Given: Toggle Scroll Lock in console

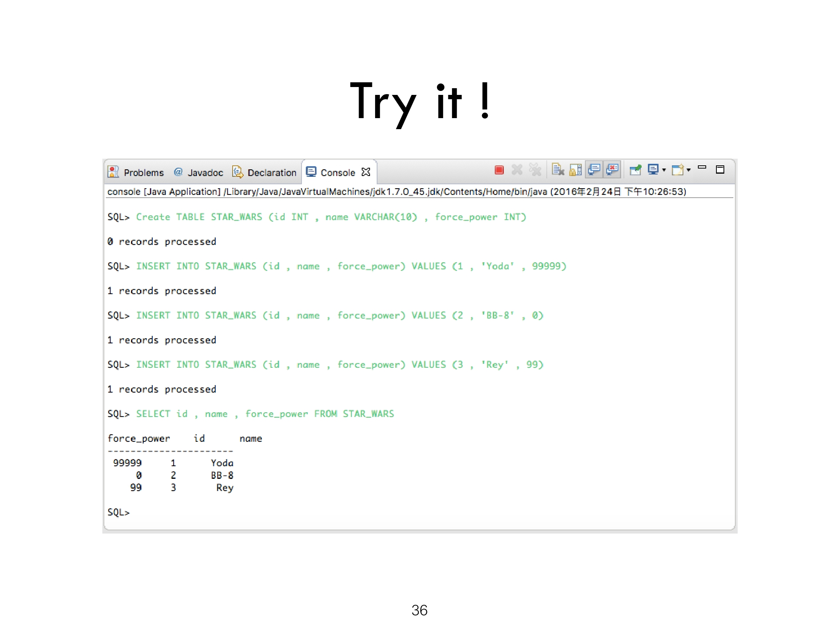Looking at the screenshot, I should 575,170.
